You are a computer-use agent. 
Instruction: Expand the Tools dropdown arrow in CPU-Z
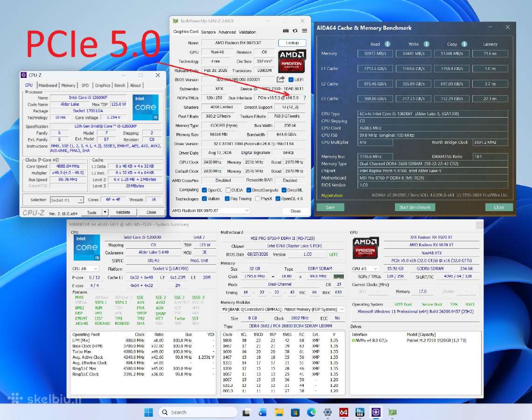pos(105,212)
